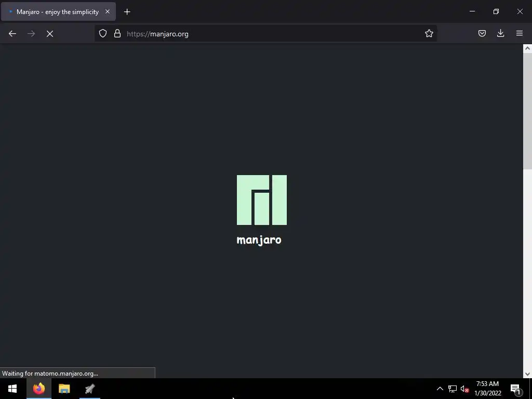Stop loading the page
532x399 pixels.
(50, 34)
